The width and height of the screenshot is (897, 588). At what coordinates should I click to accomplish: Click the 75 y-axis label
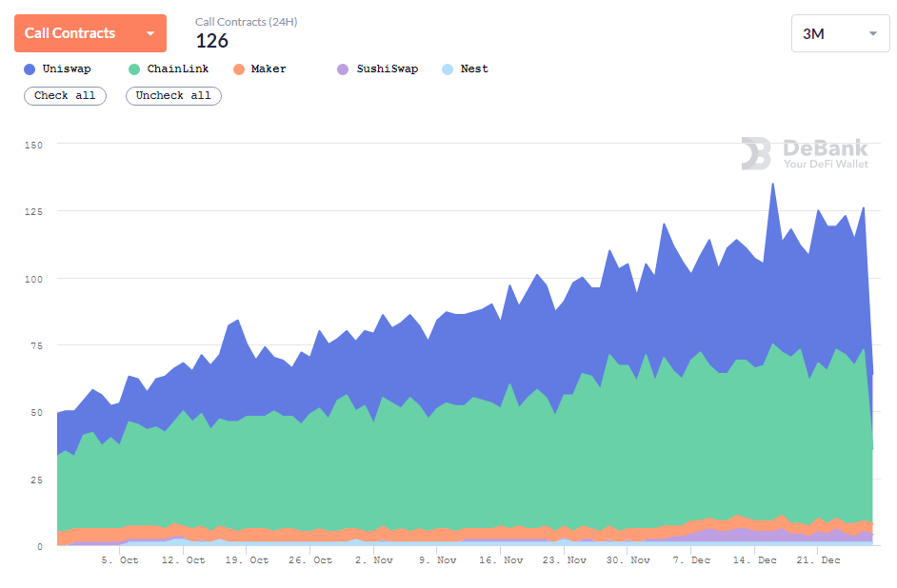click(x=36, y=345)
